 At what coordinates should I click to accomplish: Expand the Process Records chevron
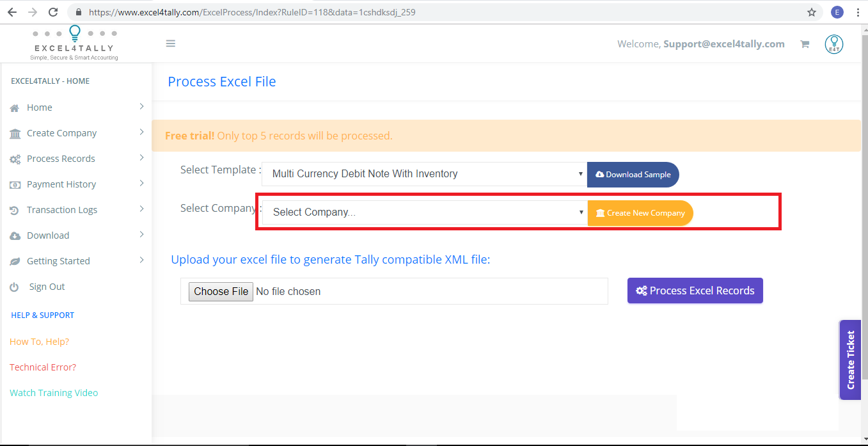pyautogui.click(x=141, y=157)
